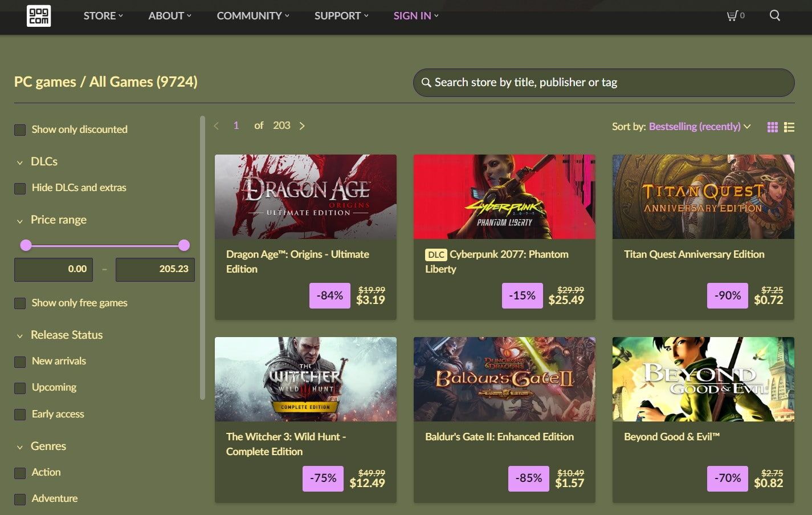Click the DLC badge on Cyberpunk 2077
812x515 pixels.
point(436,255)
